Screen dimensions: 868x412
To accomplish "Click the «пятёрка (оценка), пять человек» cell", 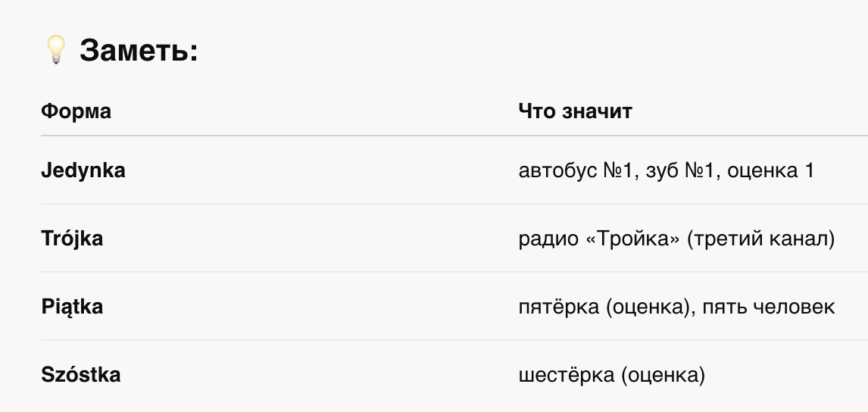I will (676, 307).
